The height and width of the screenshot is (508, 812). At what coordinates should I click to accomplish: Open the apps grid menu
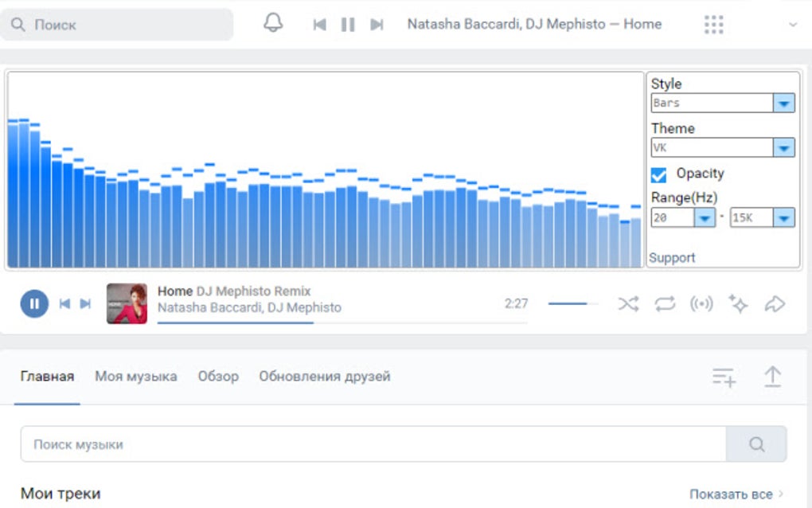pos(713,24)
